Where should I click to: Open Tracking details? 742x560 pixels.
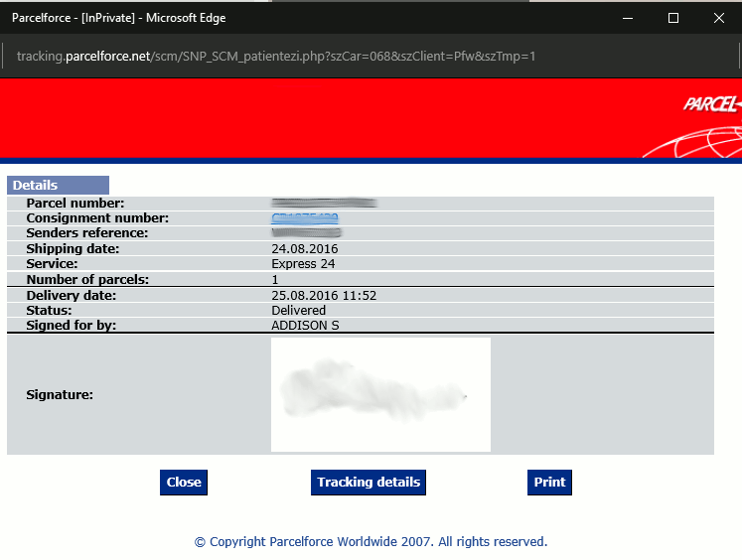point(369,482)
